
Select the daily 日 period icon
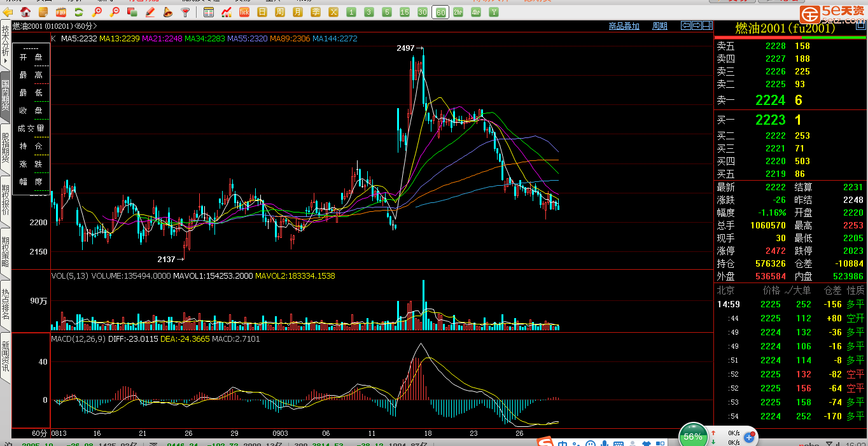[x=262, y=12]
